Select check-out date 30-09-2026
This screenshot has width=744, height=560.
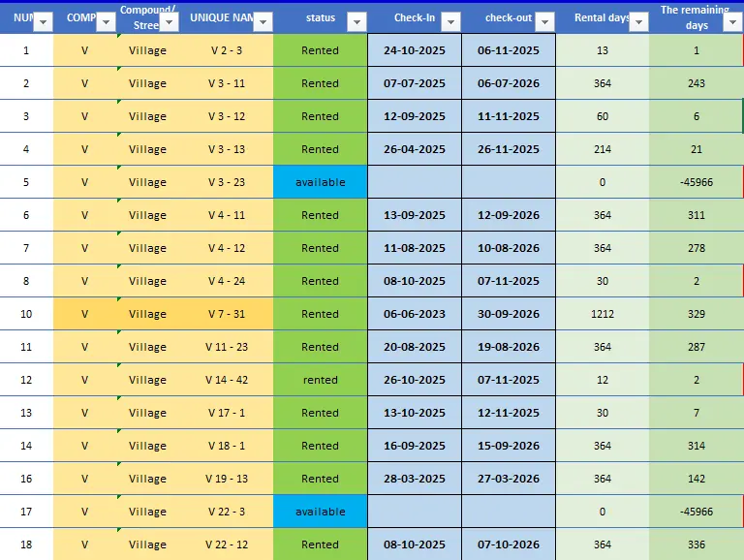tap(509, 314)
